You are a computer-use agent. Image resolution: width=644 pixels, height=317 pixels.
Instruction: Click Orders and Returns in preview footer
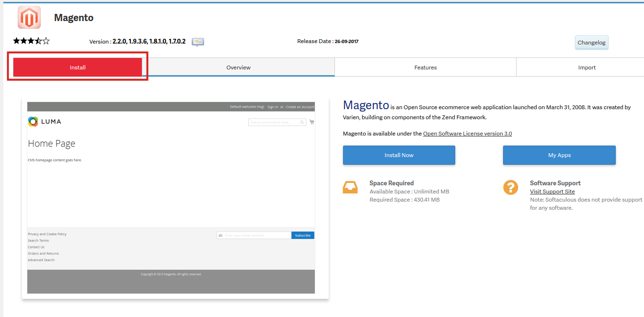pyautogui.click(x=43, y=253)
